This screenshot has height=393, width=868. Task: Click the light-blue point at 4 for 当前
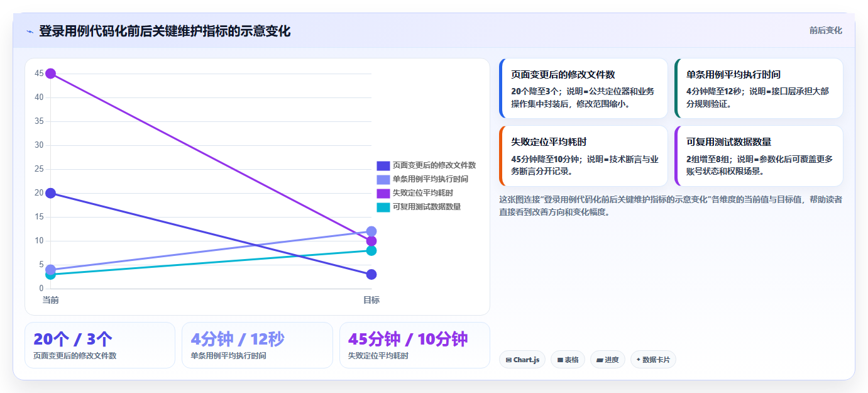pyautogui.click(x=51, y=269)
